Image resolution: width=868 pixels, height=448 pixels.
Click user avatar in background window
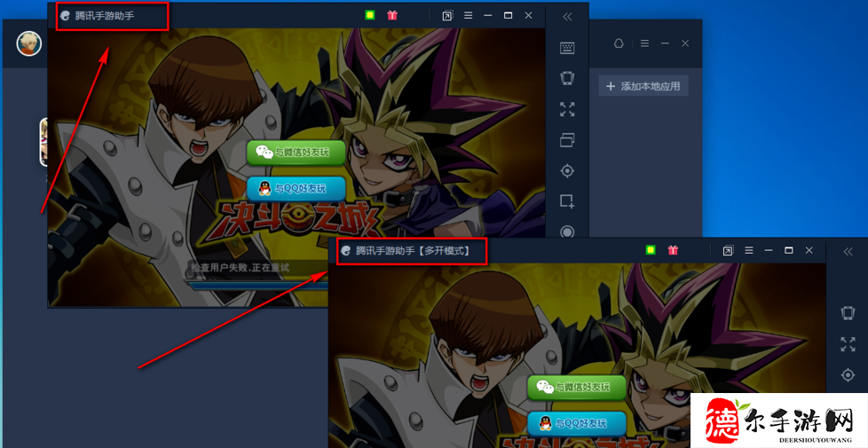tap(29, 43)
